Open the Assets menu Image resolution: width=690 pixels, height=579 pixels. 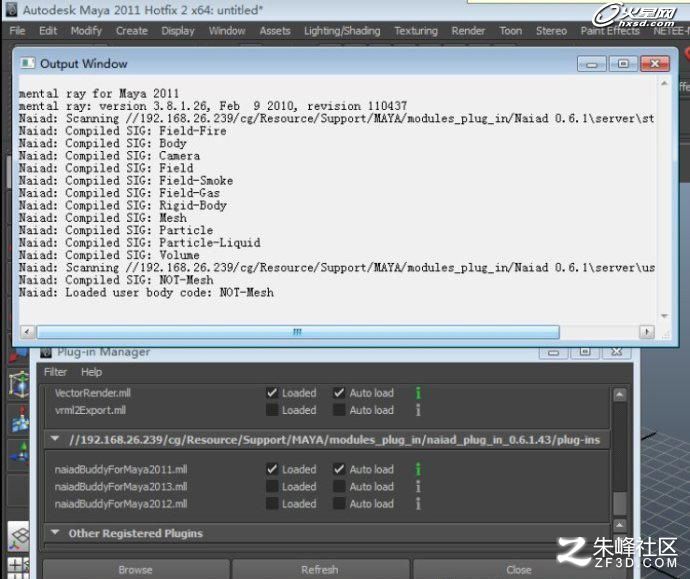(x=275, y=31)
